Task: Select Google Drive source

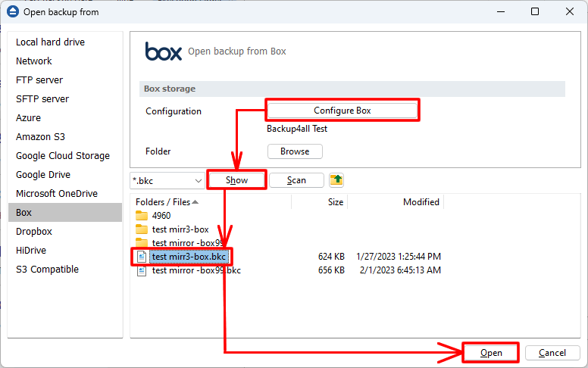Action: click(65, 175)
